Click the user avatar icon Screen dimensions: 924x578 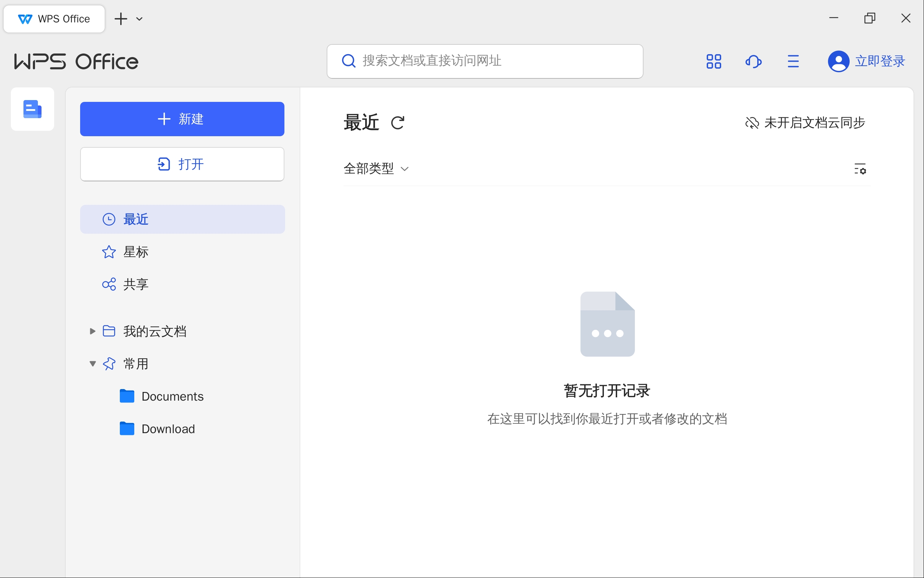pos(838,61)
